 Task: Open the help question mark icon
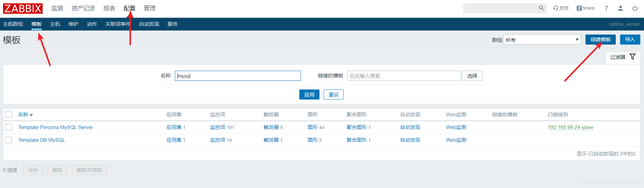606,9
